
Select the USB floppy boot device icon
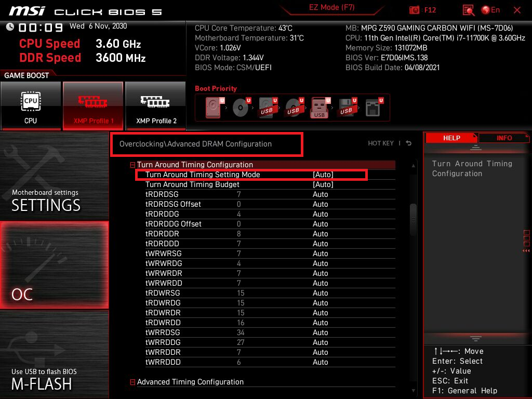pyautogui.click(x=348, y=108)
